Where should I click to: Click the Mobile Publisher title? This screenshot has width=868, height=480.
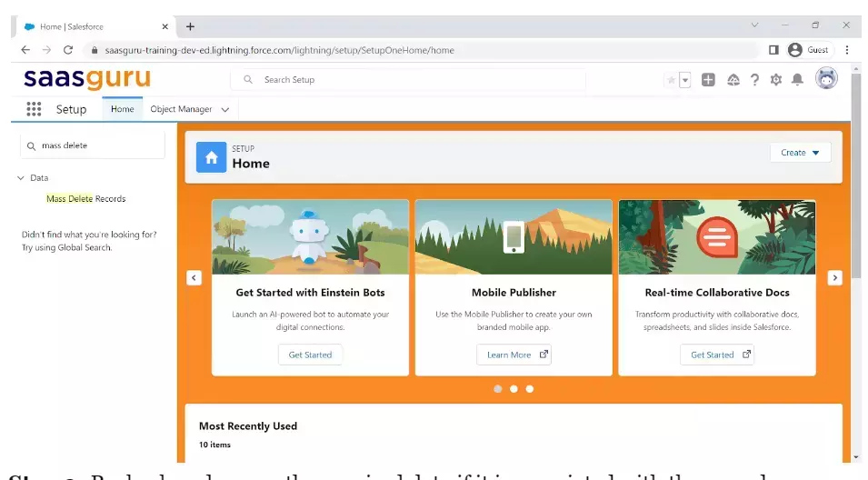pyautogui.click(x=514, y=293)
